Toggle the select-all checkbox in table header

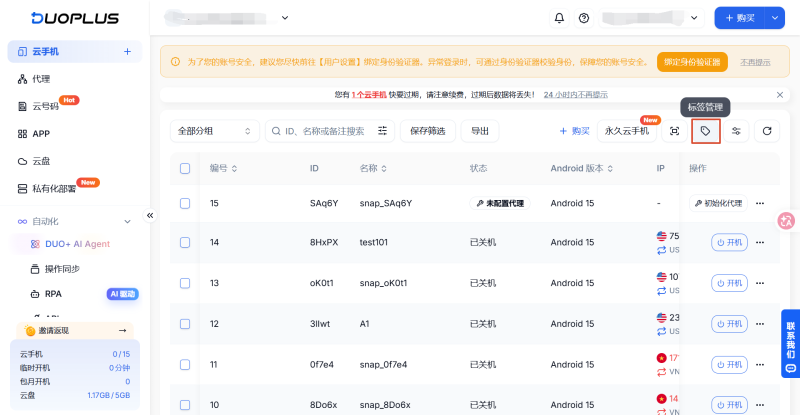click(x=185, y=168)
